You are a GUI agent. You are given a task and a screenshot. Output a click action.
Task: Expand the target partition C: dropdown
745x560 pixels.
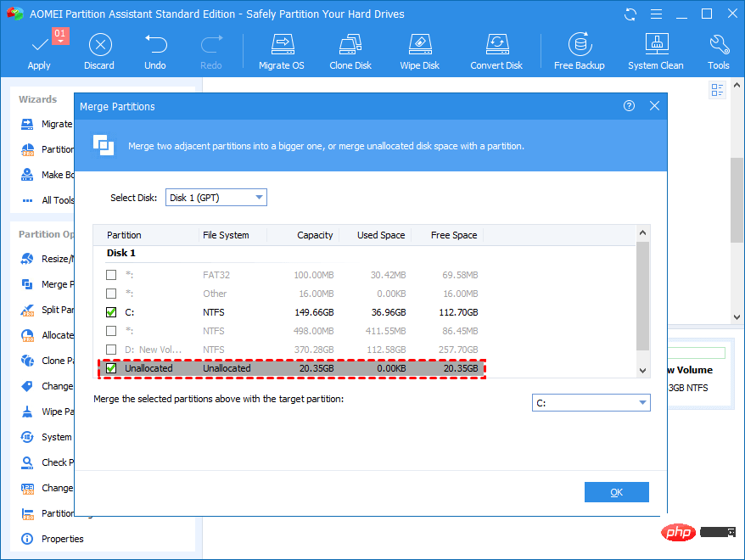pos(591,403)
